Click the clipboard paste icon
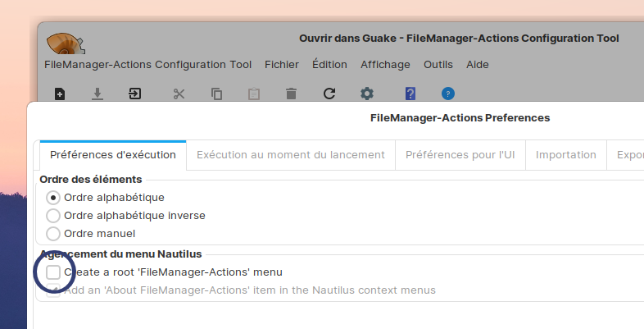Viewport: 644px width, 329px height. pos(254,94)
